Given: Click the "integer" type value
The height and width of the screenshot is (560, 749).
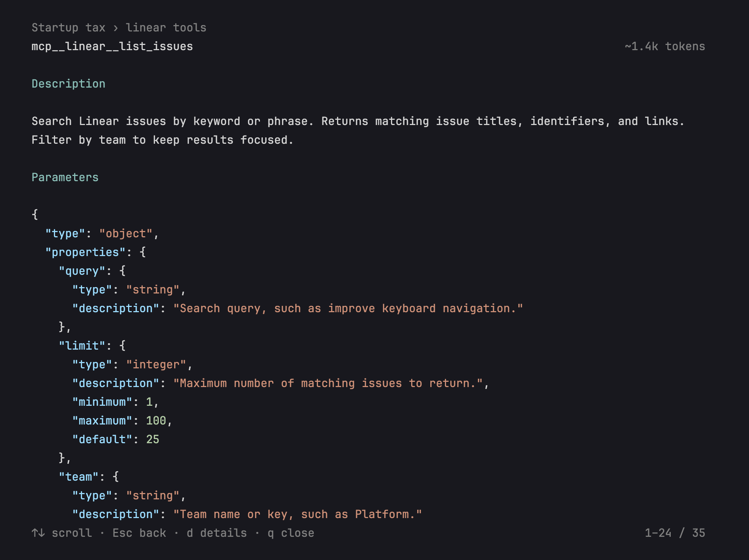Looking at the screenshot, I should [156, 365].
